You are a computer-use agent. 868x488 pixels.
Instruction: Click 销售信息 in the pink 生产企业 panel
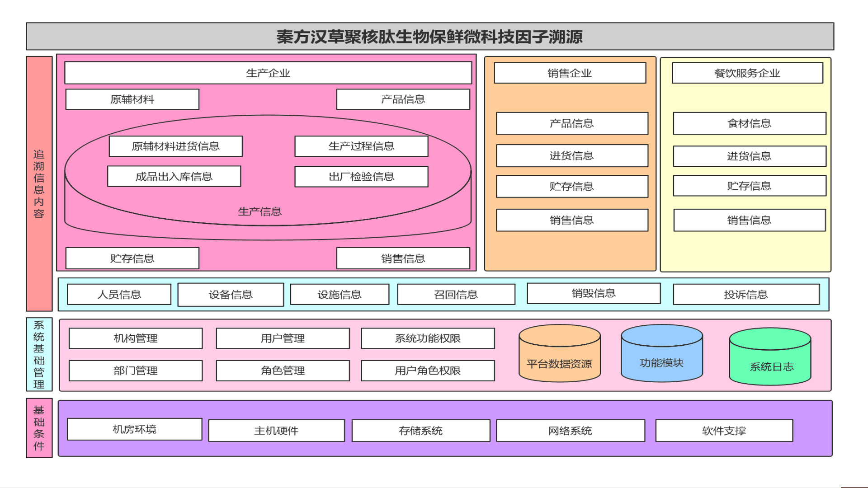pyautogui.click(x=403, y=258)
